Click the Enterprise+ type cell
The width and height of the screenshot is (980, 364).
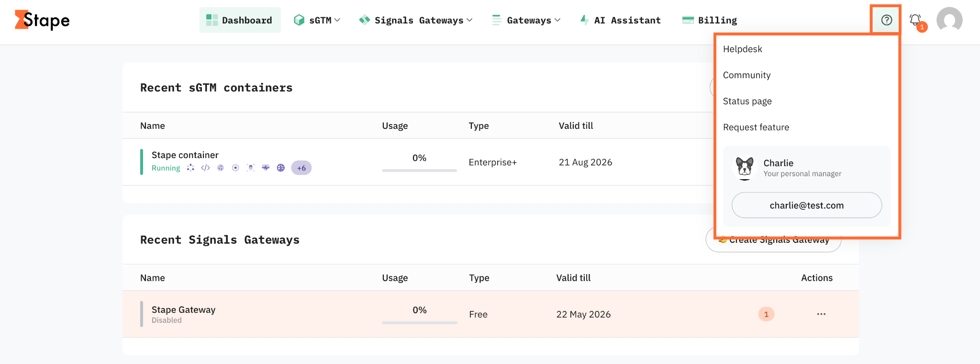[x=493, y=162]
